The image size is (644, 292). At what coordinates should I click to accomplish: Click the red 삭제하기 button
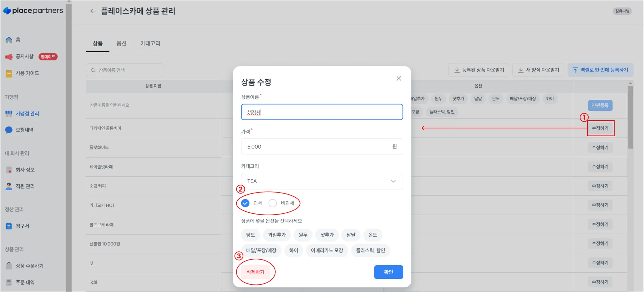(256, 272)
